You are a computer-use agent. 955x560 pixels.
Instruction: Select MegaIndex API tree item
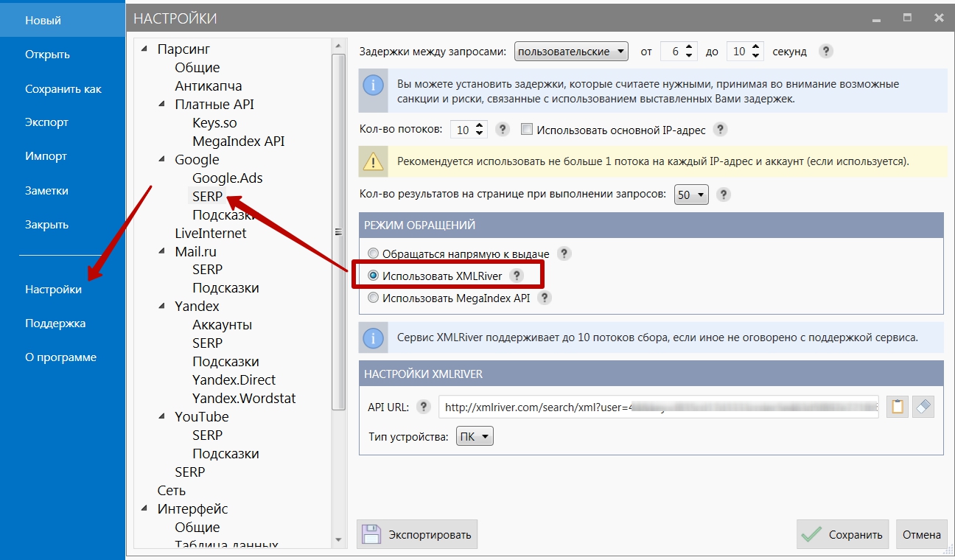click(238, 141)
